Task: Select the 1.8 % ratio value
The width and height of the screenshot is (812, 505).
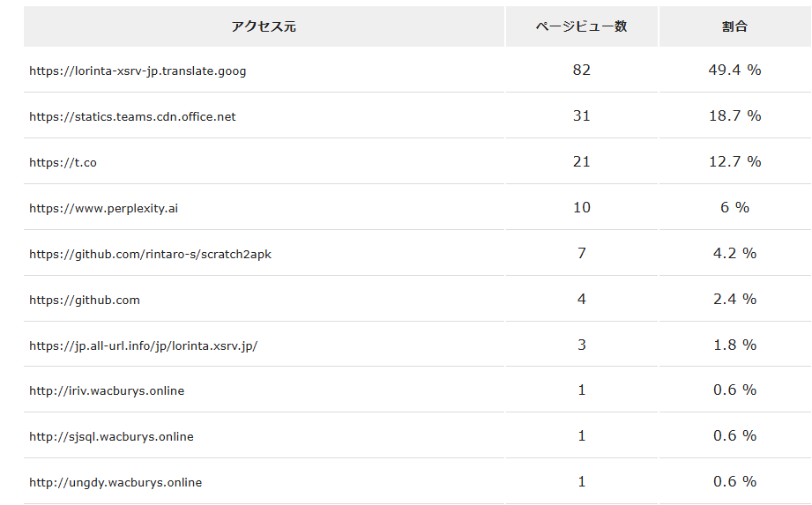Action: [x=734, y=345]
